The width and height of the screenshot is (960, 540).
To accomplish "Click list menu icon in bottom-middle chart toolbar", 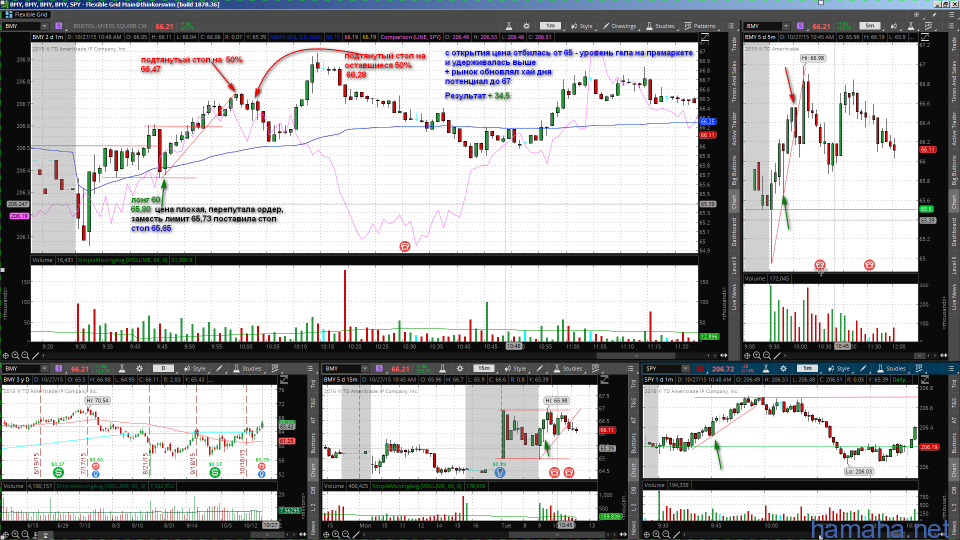I will click(631, 369).
